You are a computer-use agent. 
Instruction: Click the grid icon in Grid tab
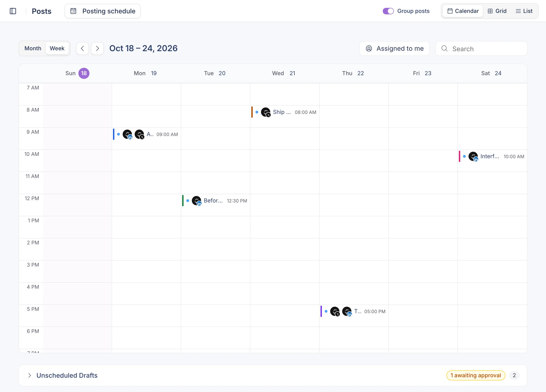click(x=490, y=11)
